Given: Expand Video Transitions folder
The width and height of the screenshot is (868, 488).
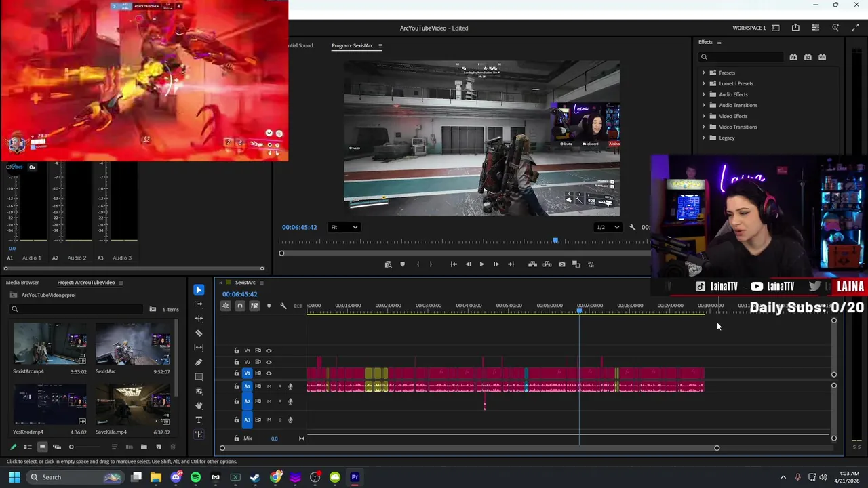Looking at the screenshot, I should 703,127.
